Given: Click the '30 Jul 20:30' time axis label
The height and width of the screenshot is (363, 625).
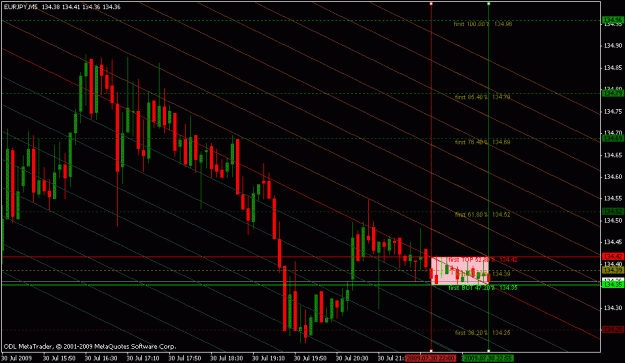Looking at the screenshot, I should coord(352,358).
